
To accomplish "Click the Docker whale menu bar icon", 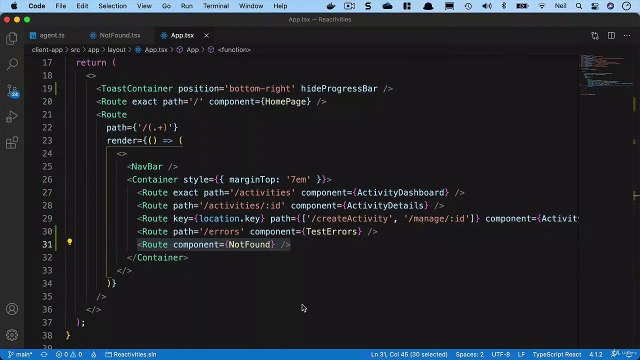I will [331, 6].
